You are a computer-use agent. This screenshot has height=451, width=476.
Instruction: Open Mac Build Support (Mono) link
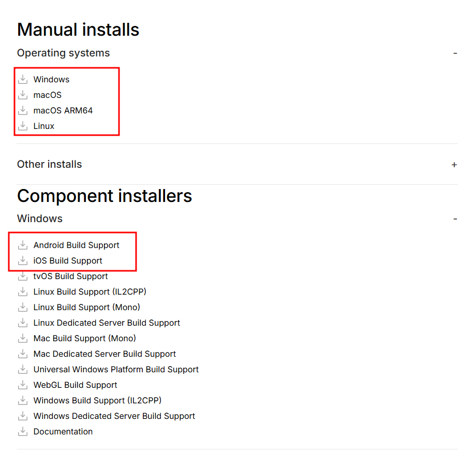84,338
